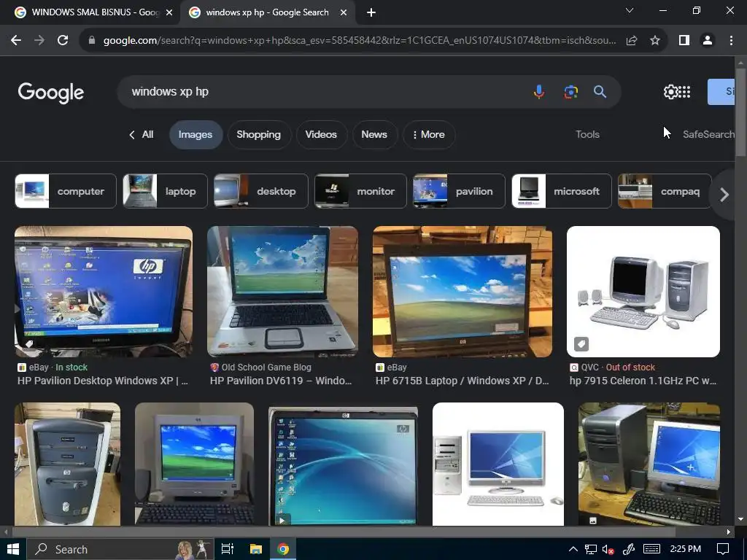This screenshot has height=560, width=747.
Task: Switch to Videos results
Action: (321, 135)
